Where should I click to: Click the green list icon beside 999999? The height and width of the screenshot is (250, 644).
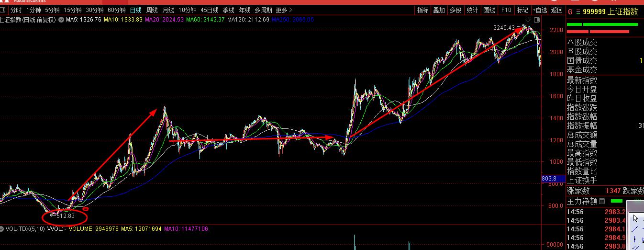(x=577, y=11)
